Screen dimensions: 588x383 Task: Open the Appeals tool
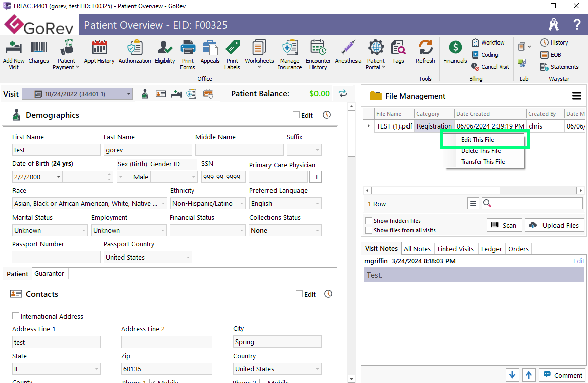point(210,52)
